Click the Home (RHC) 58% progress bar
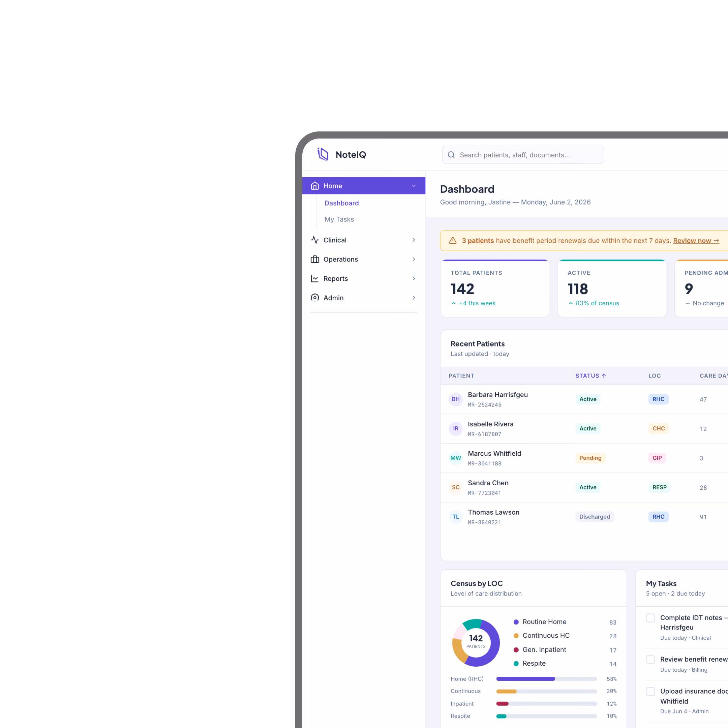 pyautogui.click(x=546, y=679)
